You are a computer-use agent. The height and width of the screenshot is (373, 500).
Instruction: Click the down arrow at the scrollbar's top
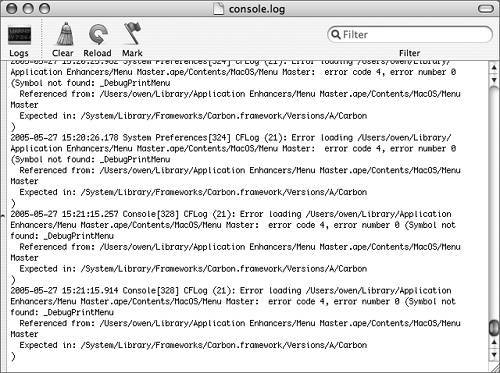[494, 80]
